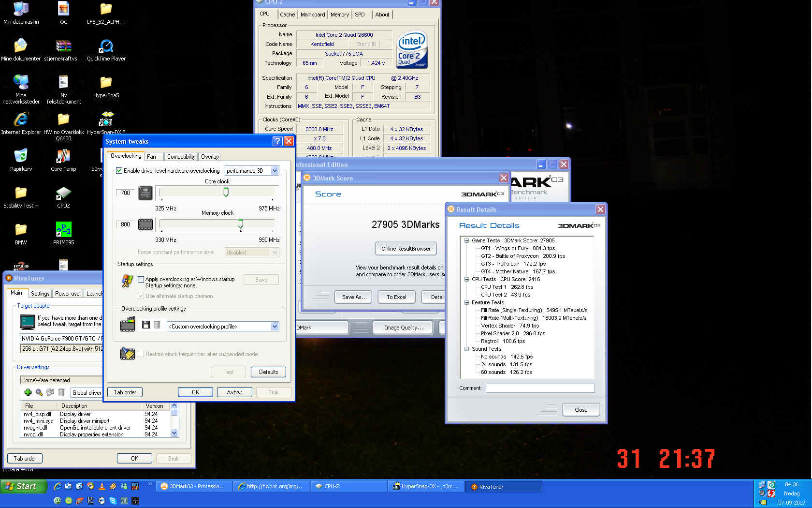The width and height of the screenshot is (812, 508).
Task: Switch to the Compatibility tab
Action: click(x=181, y=156)
